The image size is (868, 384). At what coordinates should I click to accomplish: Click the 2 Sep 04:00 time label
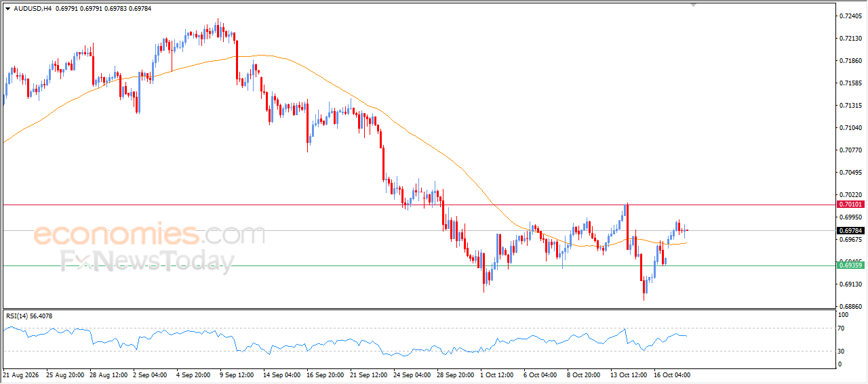coord(151,375)
